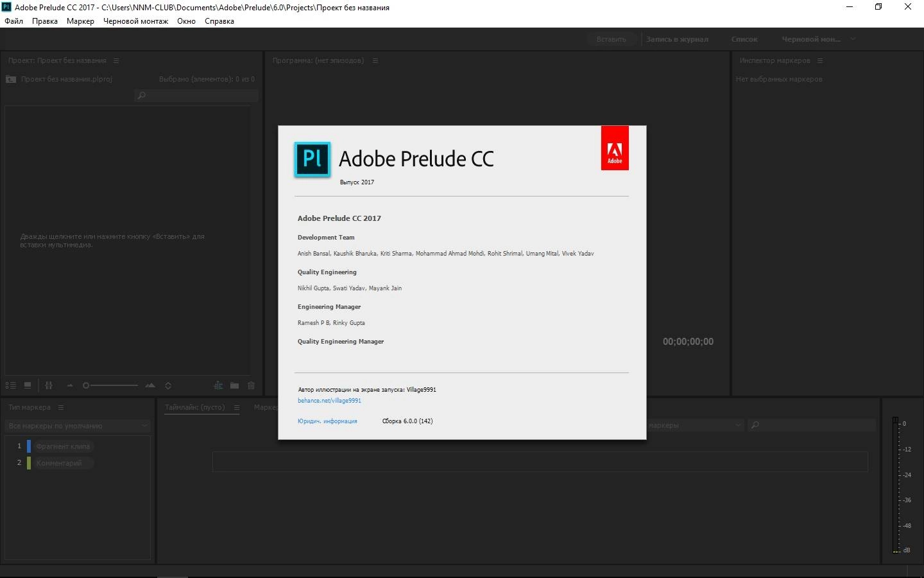Select the Фрагмент клипа marker type
This screenshot has height=578, width=924.
point(63,446)
